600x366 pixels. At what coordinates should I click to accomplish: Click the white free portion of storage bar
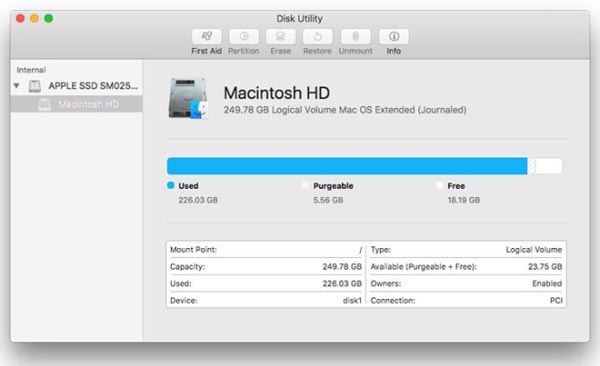click(x=549, y=166)
